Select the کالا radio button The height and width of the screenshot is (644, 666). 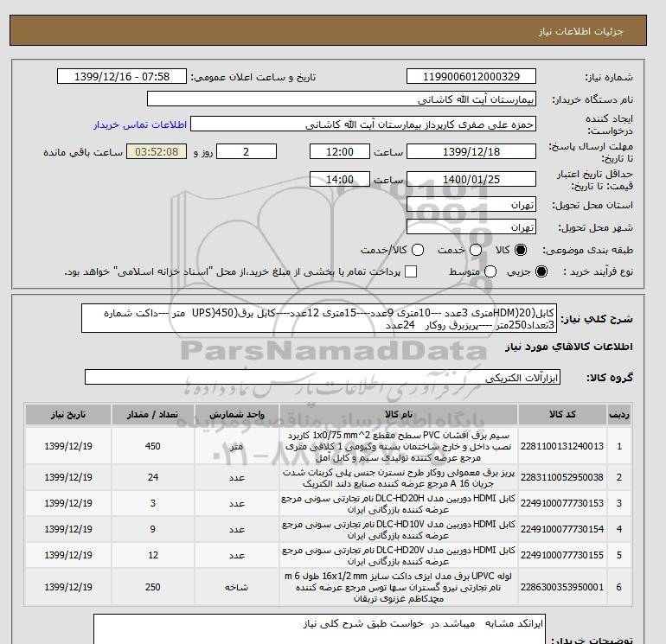(521, 250)
